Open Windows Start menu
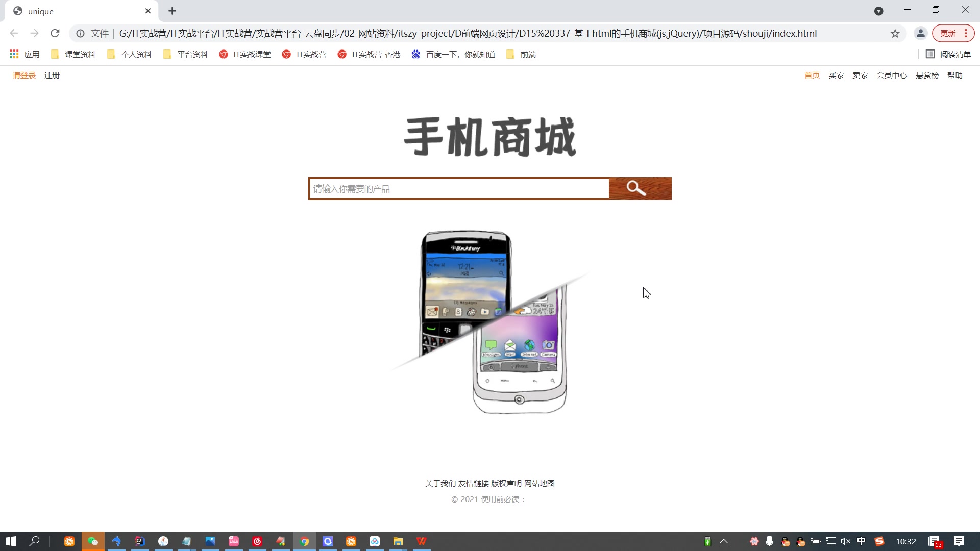This screenshot has height=551, width=980. (x=11, y=541)
